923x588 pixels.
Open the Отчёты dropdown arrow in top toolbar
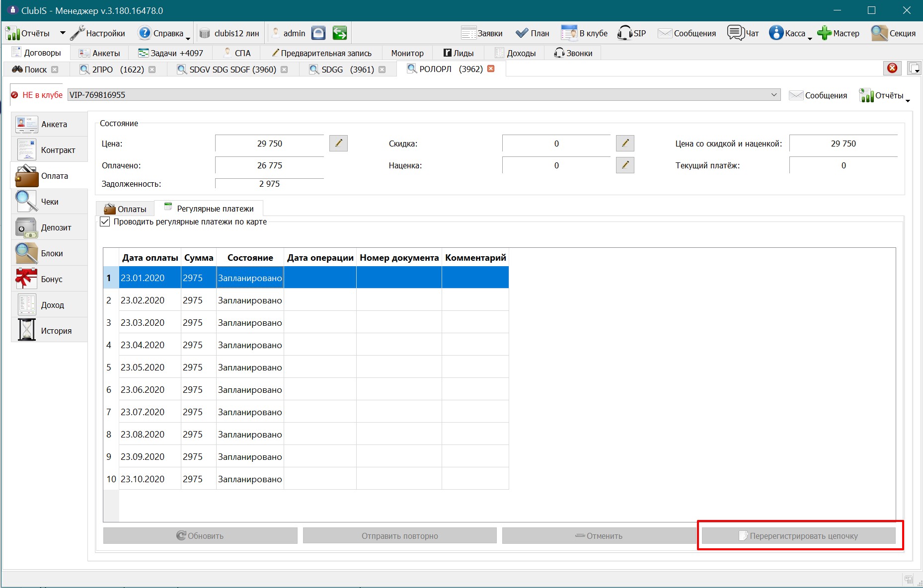[x=63, y=33]
